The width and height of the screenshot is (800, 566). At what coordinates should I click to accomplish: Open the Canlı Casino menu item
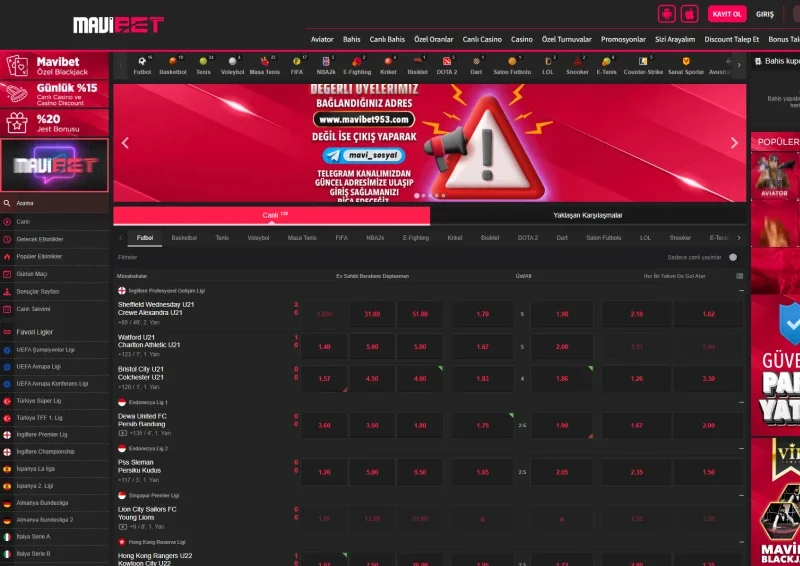click(x=482, y=39)
